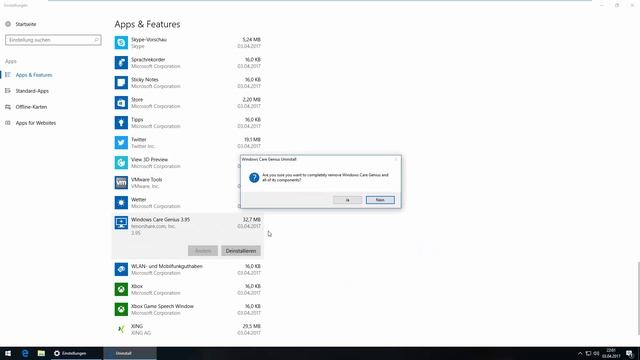Image resolution: width=640 pixels, height=360 pixels.
Task: Click the WLAN- und Mobilfunkguthaben icon
Action: coord(121,269)
